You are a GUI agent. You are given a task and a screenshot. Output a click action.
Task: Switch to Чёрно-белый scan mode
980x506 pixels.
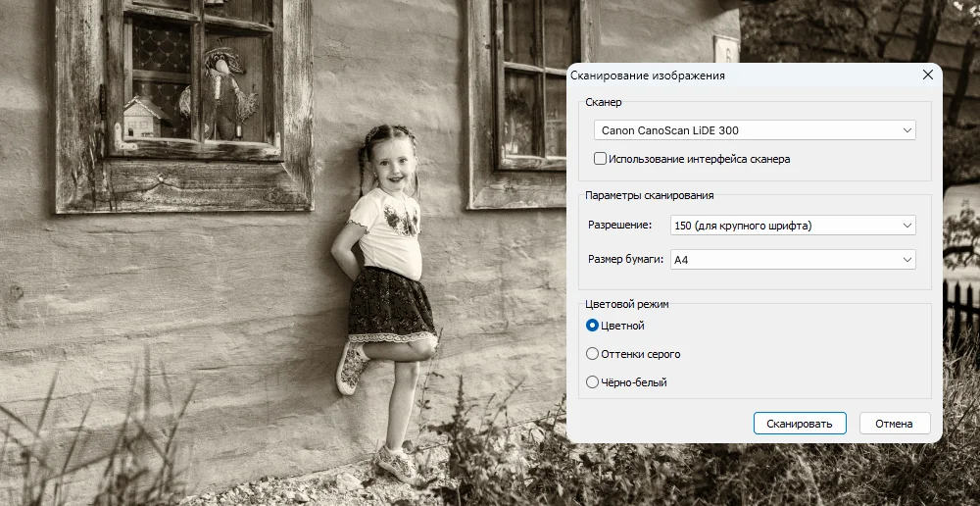[x=592, y=382]
